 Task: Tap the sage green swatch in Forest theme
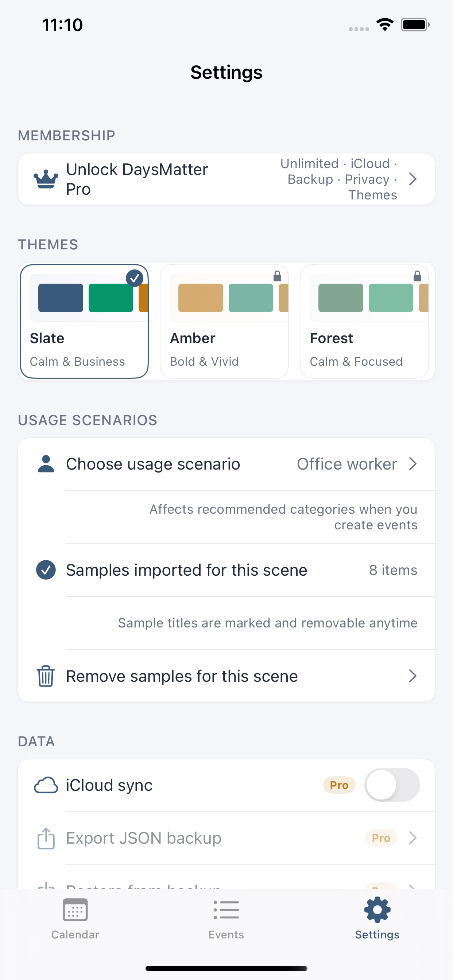(341, 297)
